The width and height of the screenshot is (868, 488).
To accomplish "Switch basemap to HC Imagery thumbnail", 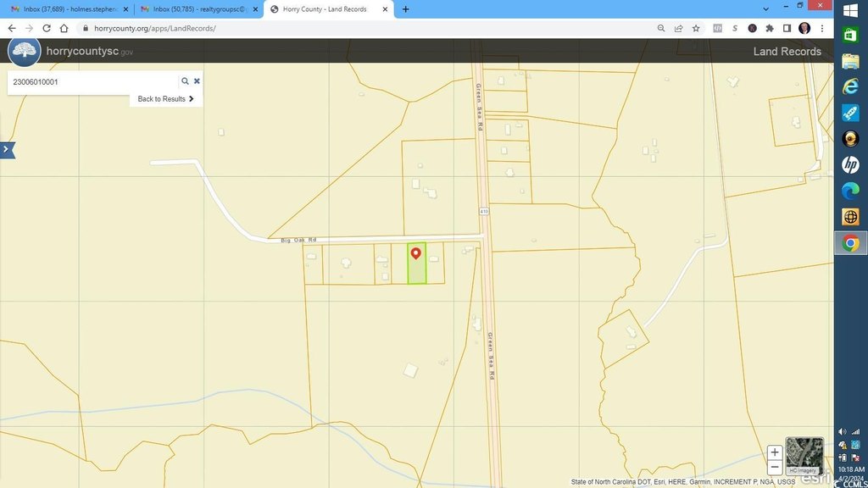I will 804,455.
